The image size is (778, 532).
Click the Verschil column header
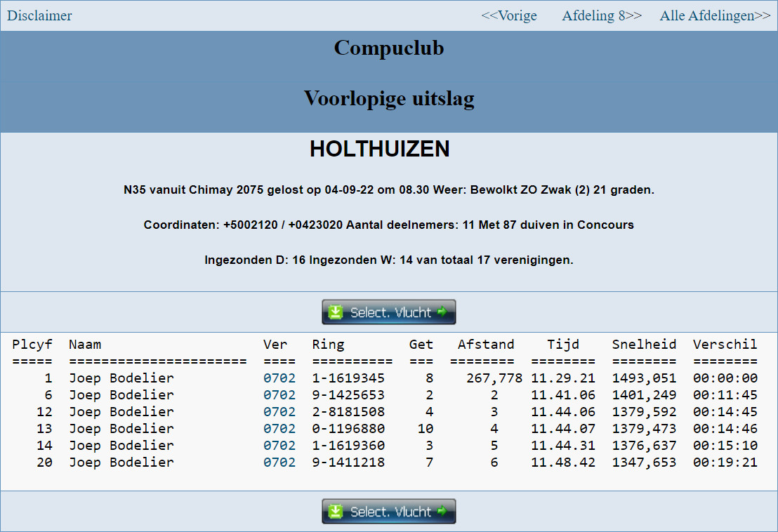(x=725, y=345)
